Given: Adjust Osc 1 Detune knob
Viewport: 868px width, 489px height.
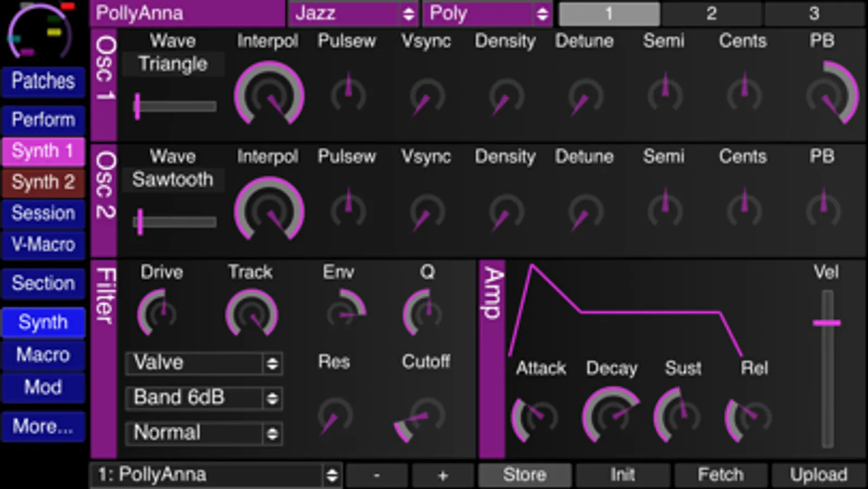Looking at the screenshot, I should click(586, 97).
